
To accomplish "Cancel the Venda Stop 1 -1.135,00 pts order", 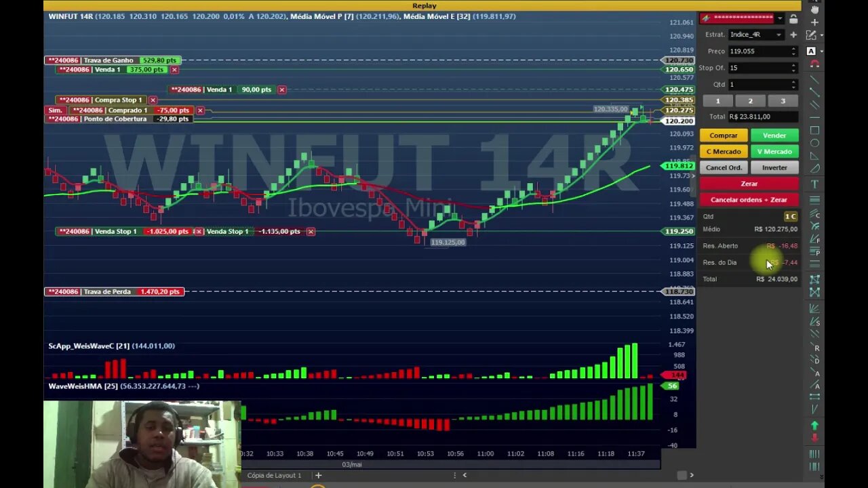I will point(311,231).
